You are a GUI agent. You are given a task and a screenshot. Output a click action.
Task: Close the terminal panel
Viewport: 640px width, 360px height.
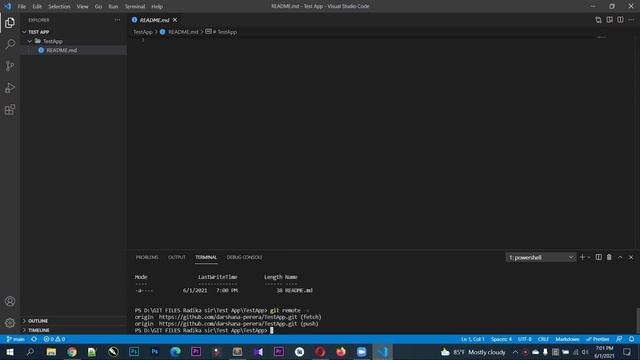[x=631, y=257]
